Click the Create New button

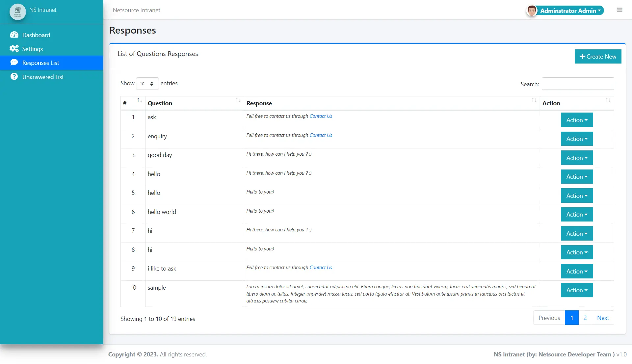pos(598,57)
